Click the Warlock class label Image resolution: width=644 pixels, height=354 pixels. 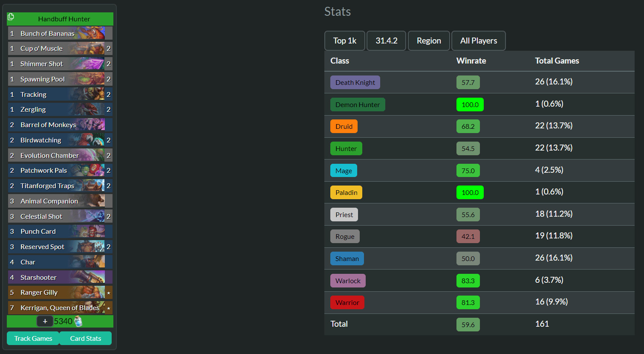348,281
